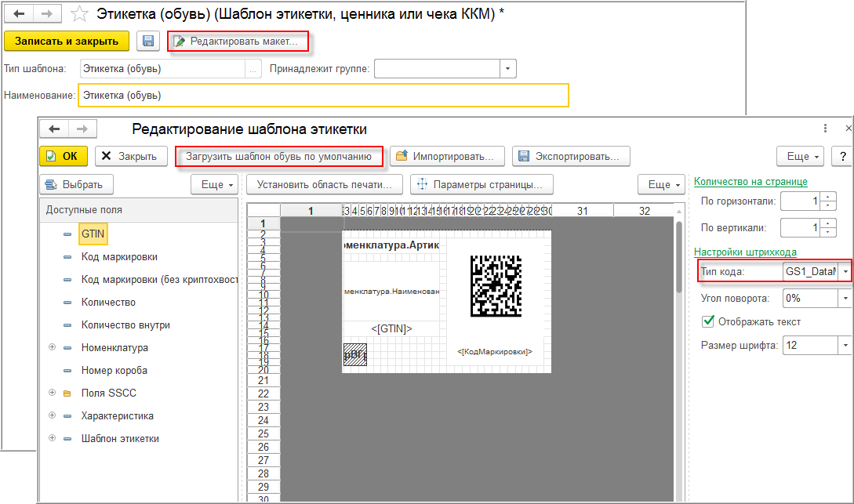Open help with the question mark button
The image size is (854, 504).
coord(842,157)
